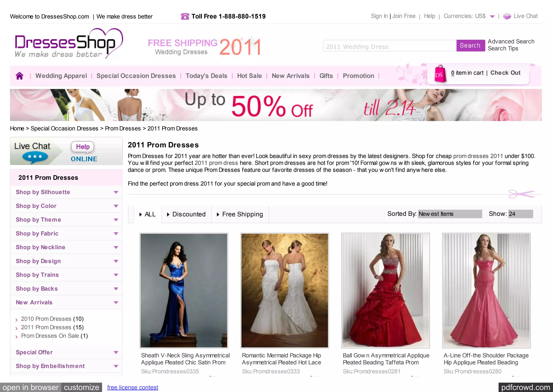Click the Help speech bubble badge in sidebar
The width and height of the screenshot is (553, 392).
pyautogui.click(x=83, y=147)
